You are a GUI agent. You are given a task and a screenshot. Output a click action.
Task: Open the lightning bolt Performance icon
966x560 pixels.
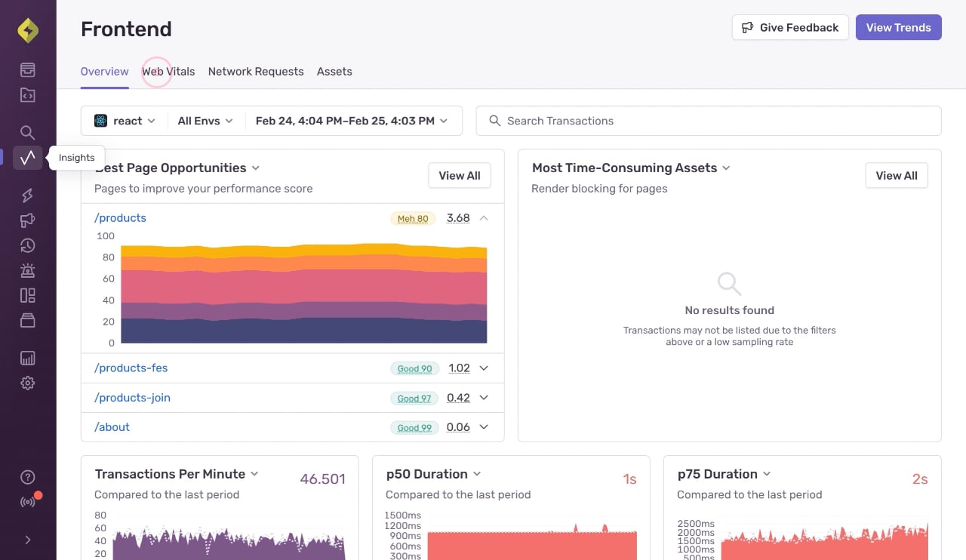[x=28, y=195]
